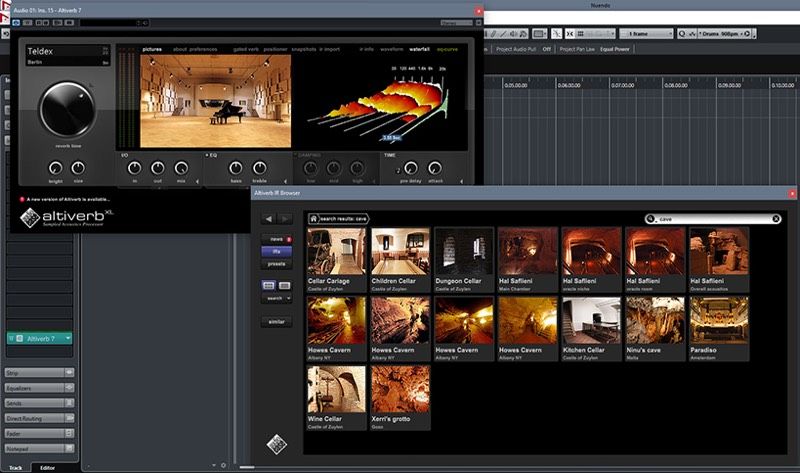Click the Altiverb XL logo in plugin window
The image size is (800, 473).
click(x=66, y=217)
